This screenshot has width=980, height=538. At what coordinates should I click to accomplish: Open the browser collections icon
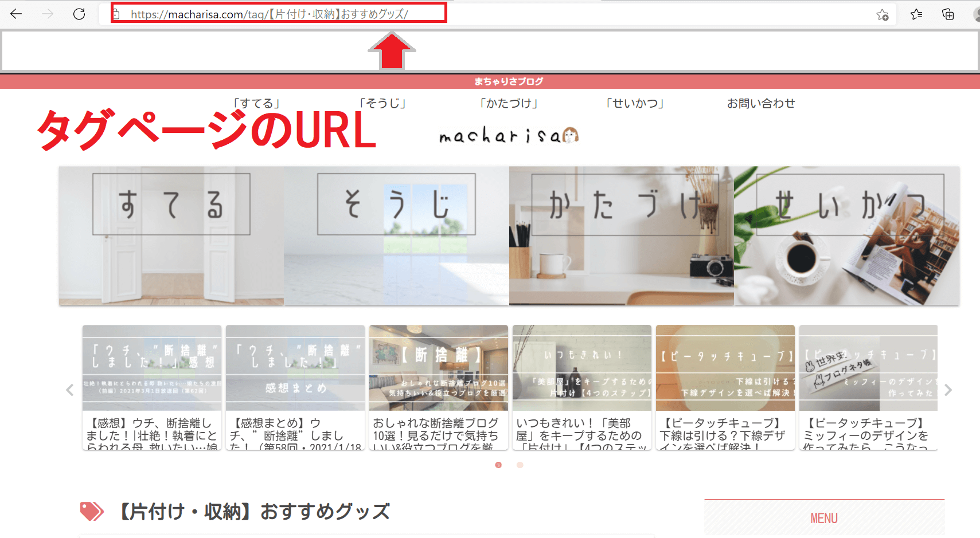click(x=948, y=15)
